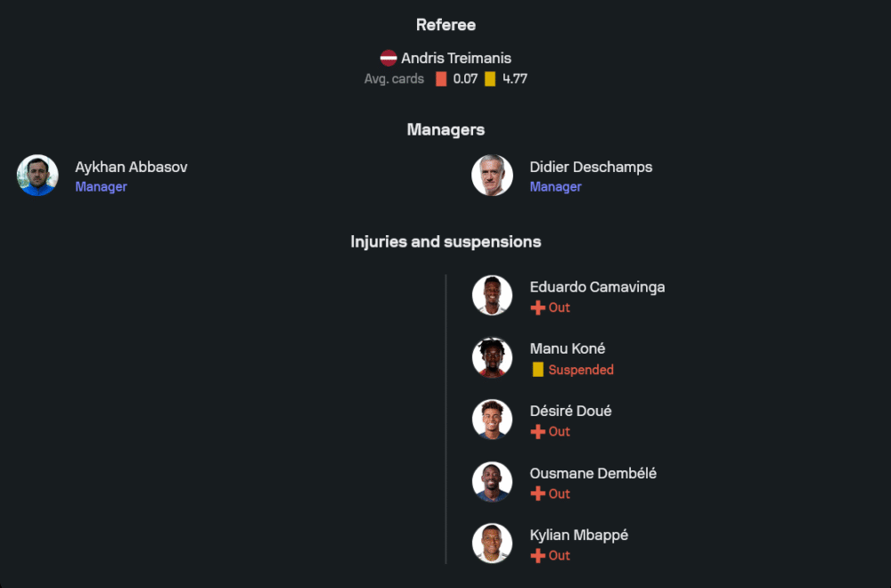Open Didier Deschamps' manager photo
Screen dimensions: 891x588
point(492,176)
